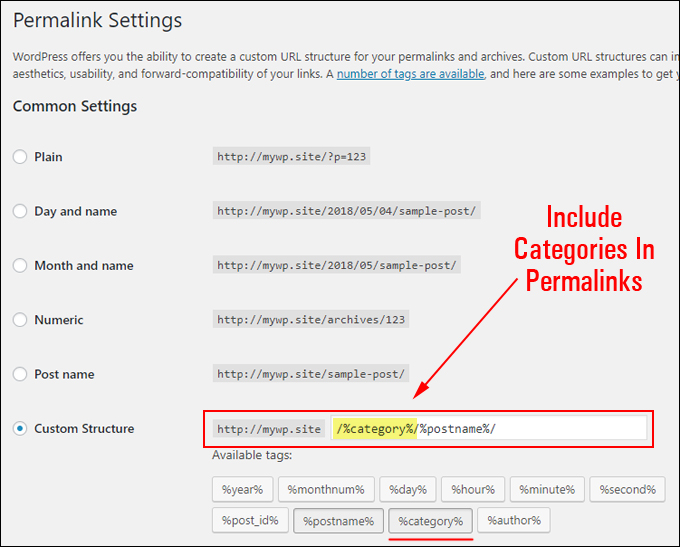Select the Plain permalink radio button
680x547 pixels.
tap(20, 157)
